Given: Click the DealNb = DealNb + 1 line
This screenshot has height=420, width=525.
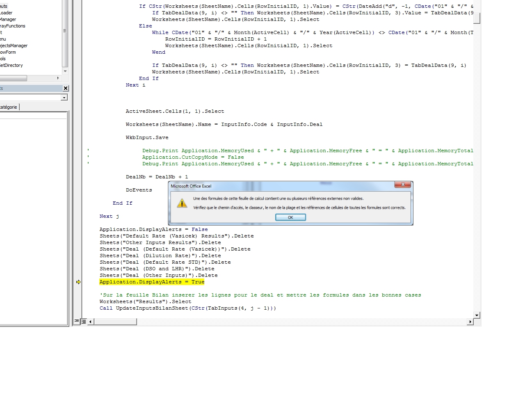Looking at the screenshot, I should click(157, 177).
